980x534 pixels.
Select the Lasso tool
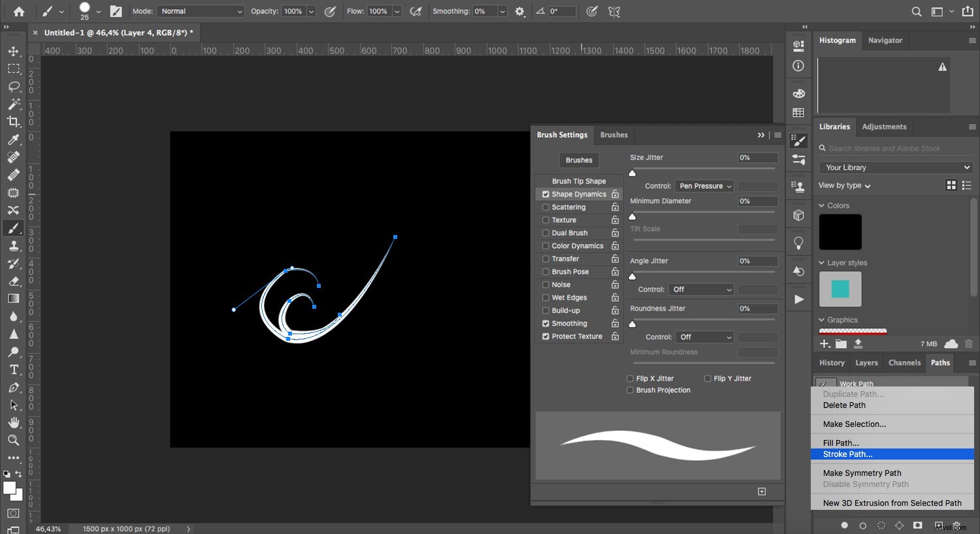[14, 86]
